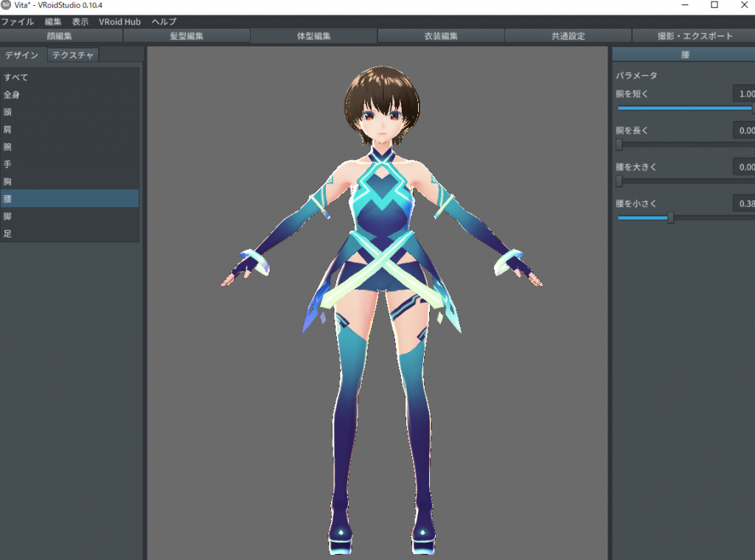
Task: Click the 腰を大きく value field
Action: point(745,167)
